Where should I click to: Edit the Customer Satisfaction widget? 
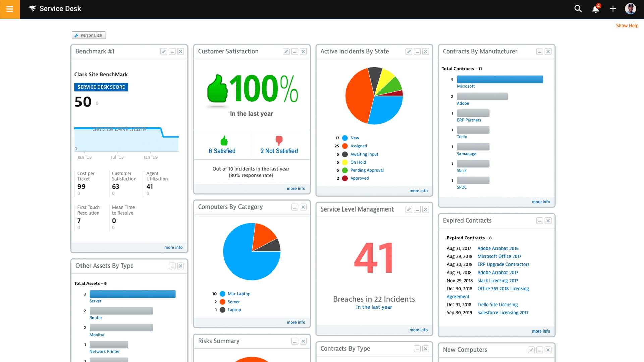point(286,52)
